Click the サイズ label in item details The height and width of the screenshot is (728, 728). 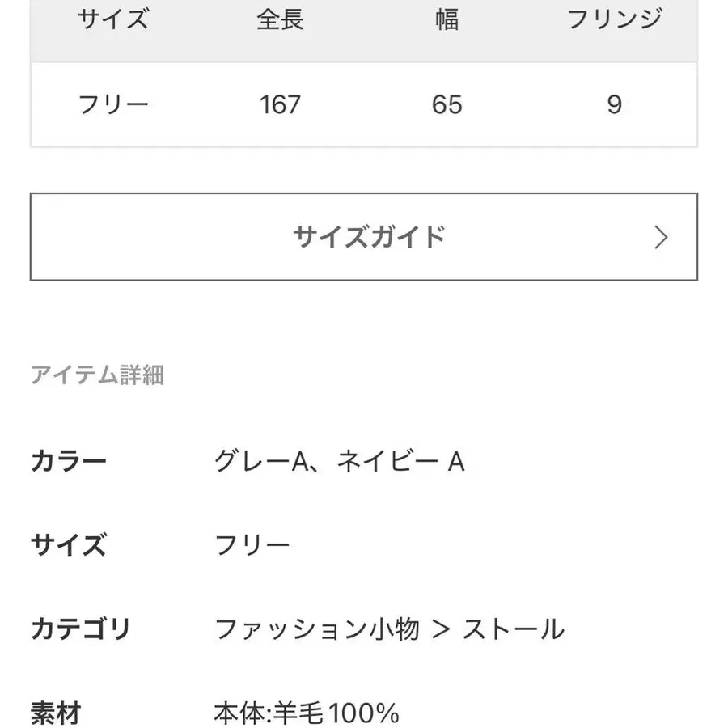pyautogui.click(x=69, y=545)
